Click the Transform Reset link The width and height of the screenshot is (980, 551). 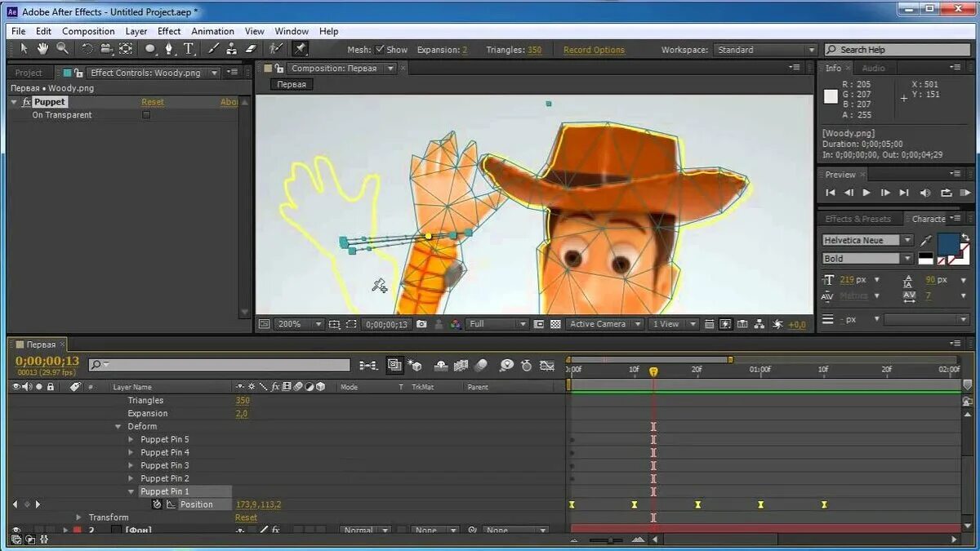click(246, 518)
